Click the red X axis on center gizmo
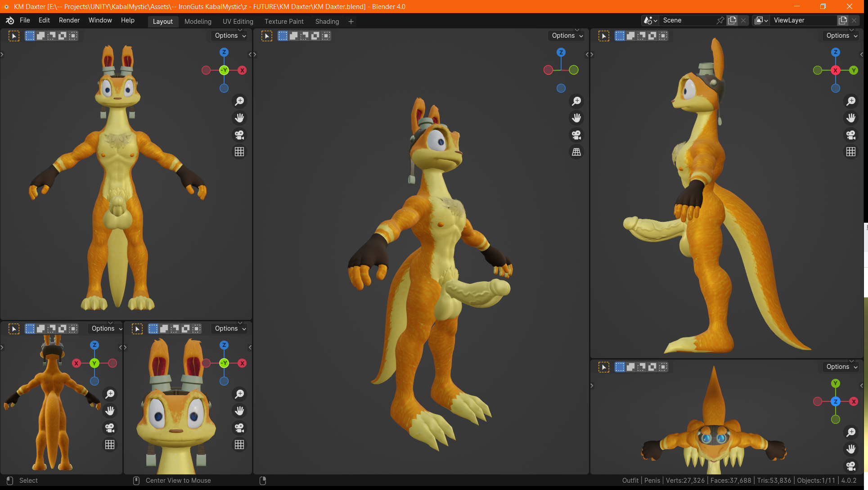Screen dimensions: 868x490 tap(548, 70)
